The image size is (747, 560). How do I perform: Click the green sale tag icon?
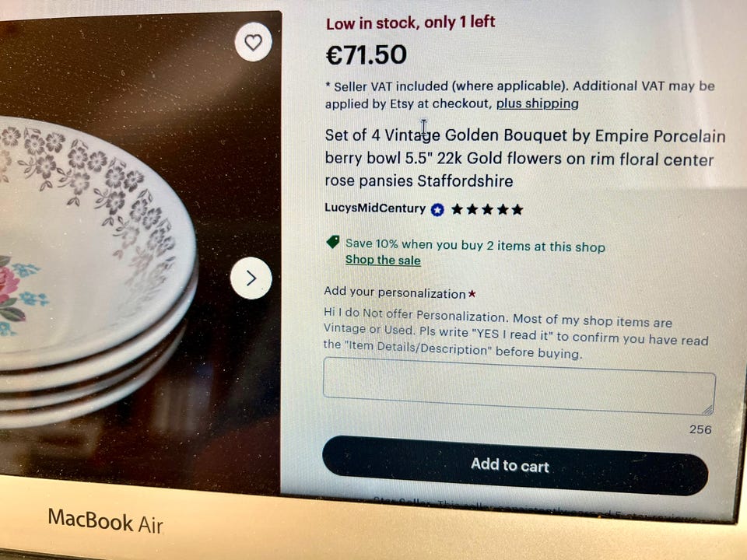(333, 243)
